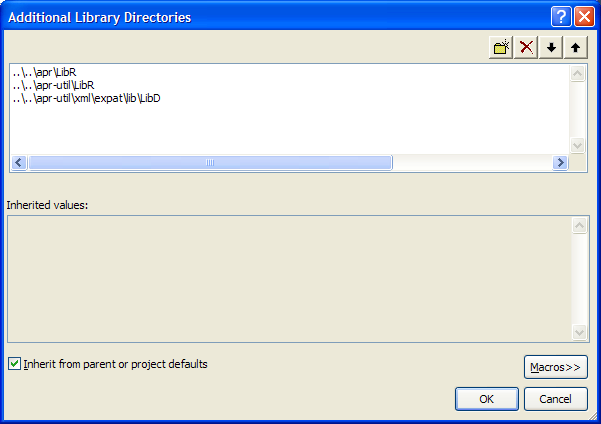Click the directories list scroll up arrow
This screenshot has height=424, width=601.
click(x=578, y=73)
